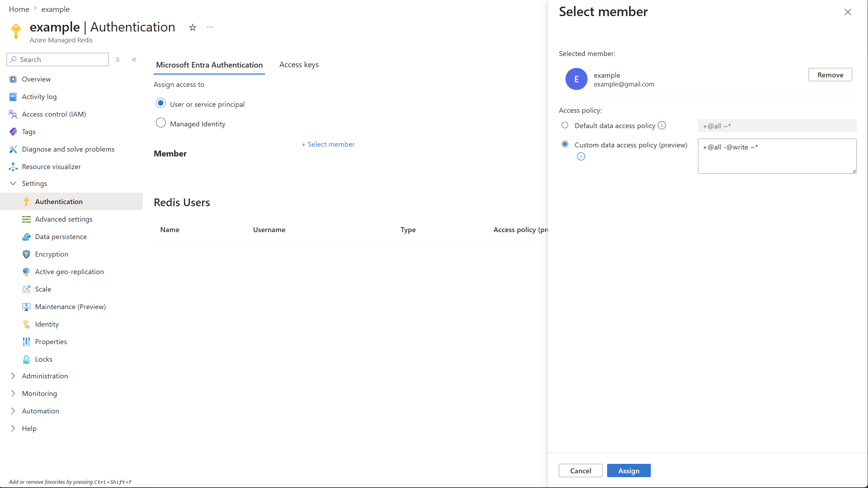
Task: Select Default data access policy radio
Action: click(565, 125)
